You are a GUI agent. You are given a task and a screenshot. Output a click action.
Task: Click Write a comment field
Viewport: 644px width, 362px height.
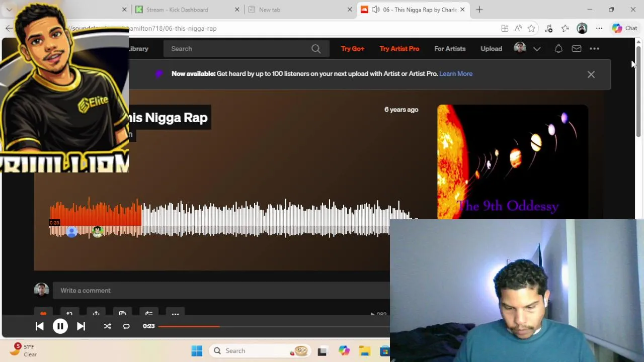[x=221, y=291]
